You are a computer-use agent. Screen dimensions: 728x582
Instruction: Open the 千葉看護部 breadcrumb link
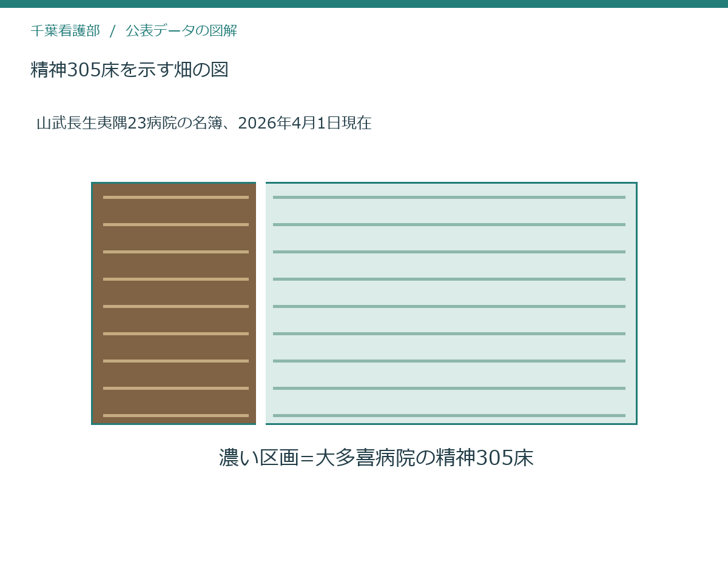tap(66, 30)
